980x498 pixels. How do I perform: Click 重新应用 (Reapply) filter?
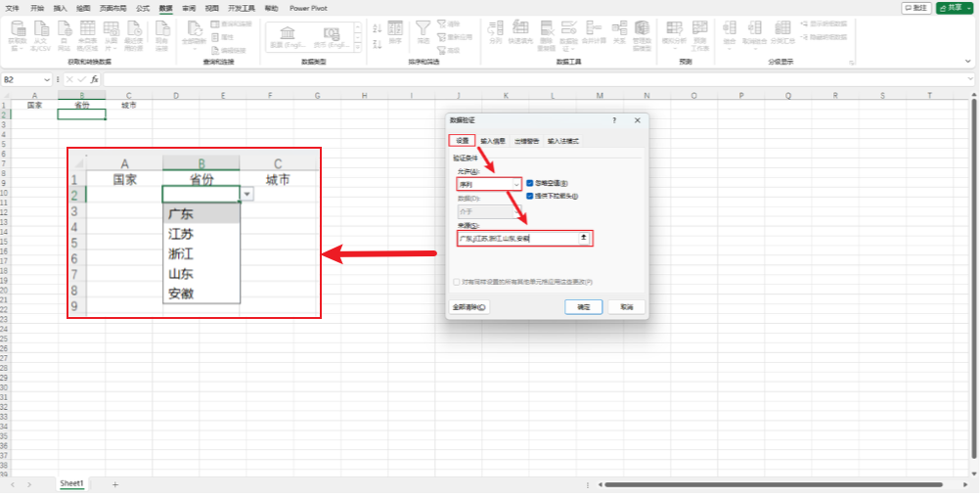click(455, 37)
